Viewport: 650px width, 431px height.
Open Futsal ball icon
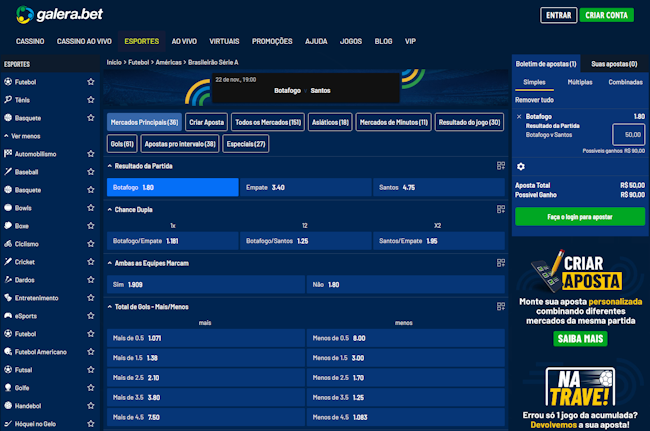pyautogui.click(x=8, y=369)
